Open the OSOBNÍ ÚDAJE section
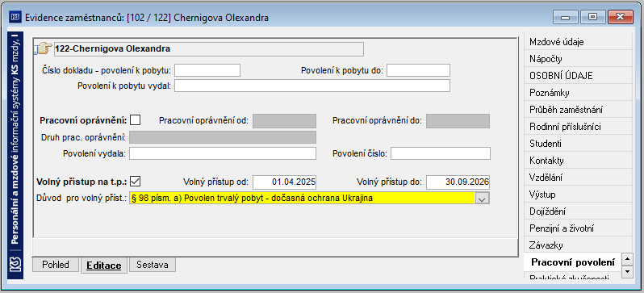644x293 pixels. (578, 76)
